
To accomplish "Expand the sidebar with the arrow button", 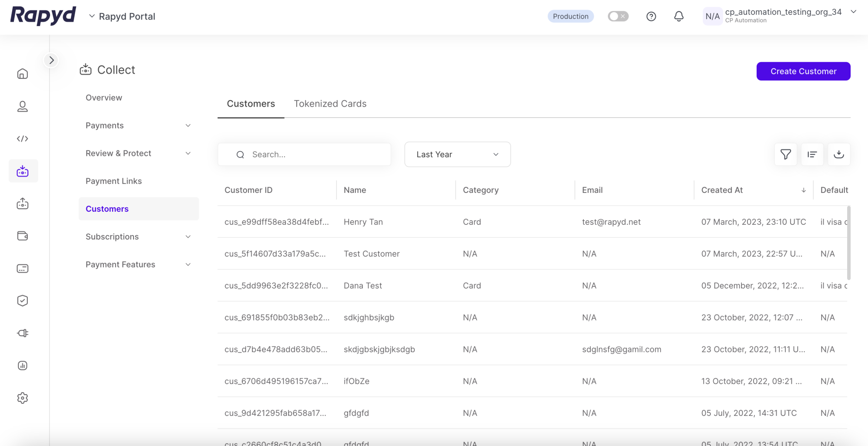I will pyautogui.click(x=51, y=60).
